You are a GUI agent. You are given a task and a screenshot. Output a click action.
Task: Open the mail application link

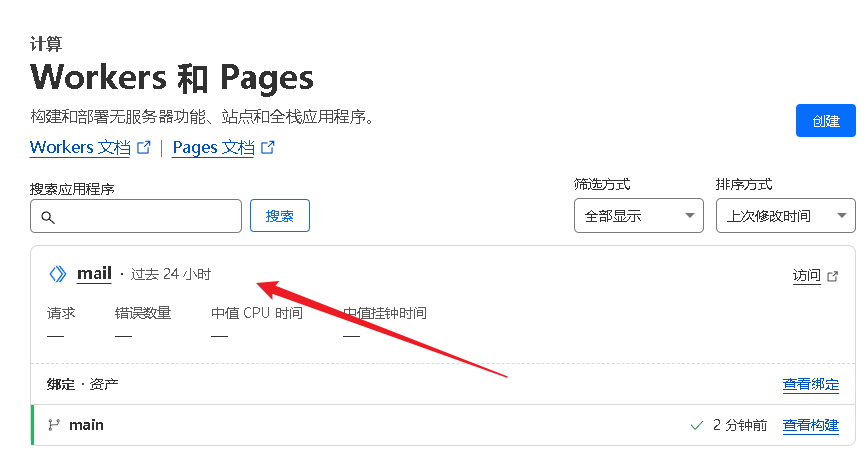(x=94, y=274)
